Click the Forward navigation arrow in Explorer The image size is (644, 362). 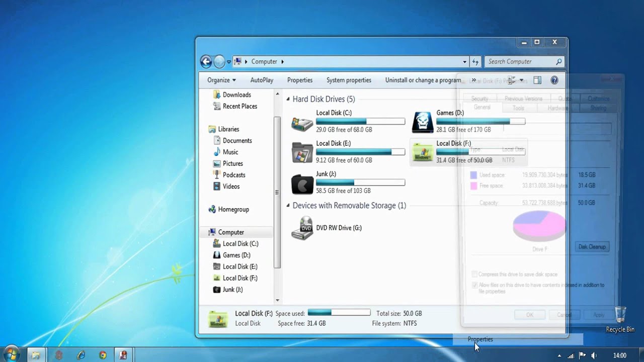219,61
